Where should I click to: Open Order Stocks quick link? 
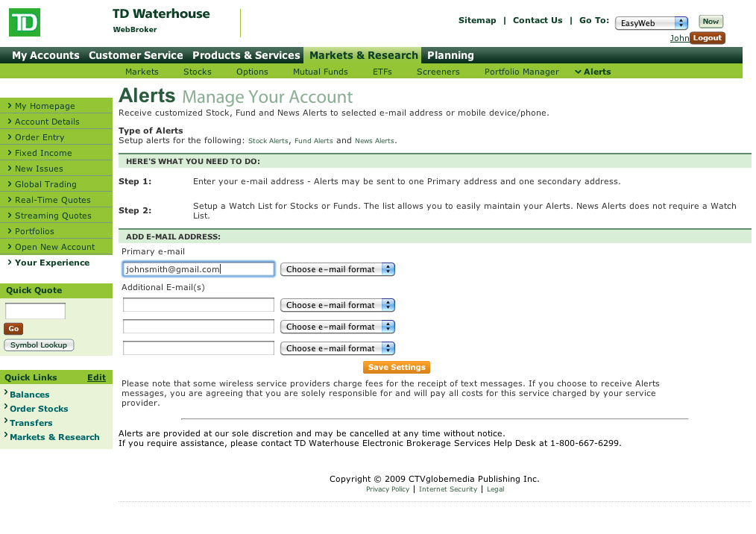[39, 409]
